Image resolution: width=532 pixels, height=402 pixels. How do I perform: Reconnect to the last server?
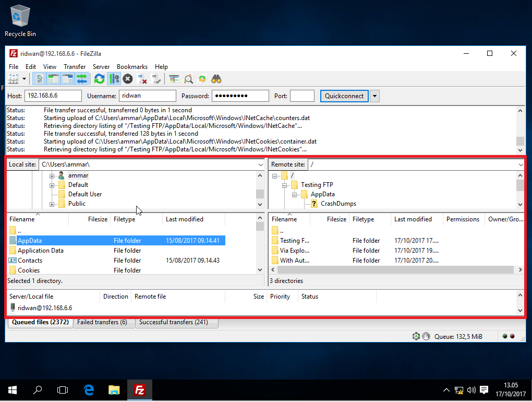(156, 79)
